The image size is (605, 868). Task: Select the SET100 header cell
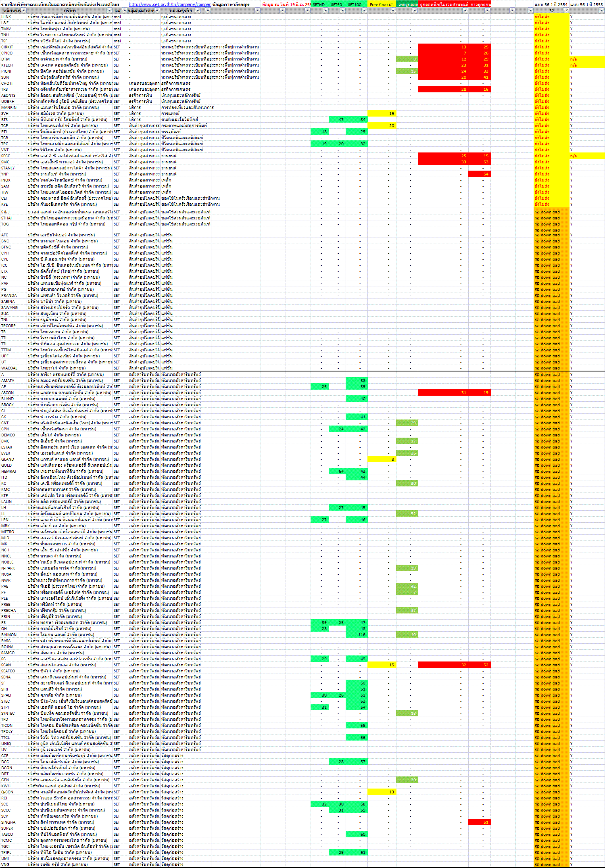click(x=357, y=5)
